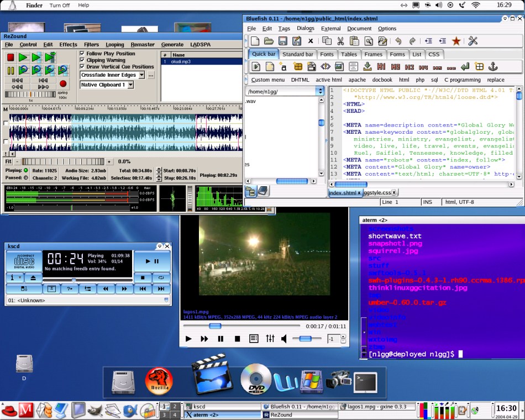Click the Save file icon in Bluefish

point(282,41)
